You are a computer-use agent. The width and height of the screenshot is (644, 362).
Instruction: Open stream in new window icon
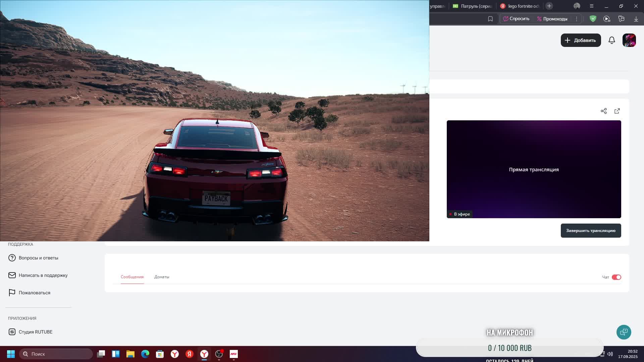(617, 111)
